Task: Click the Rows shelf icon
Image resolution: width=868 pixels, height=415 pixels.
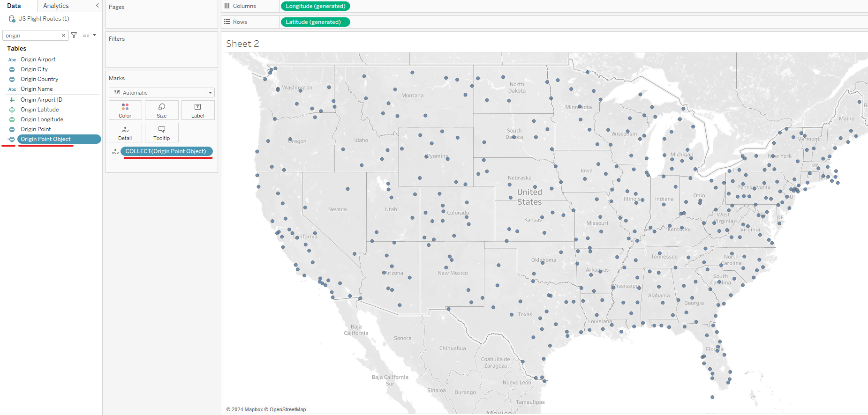Action: click(x=227, y=22)
